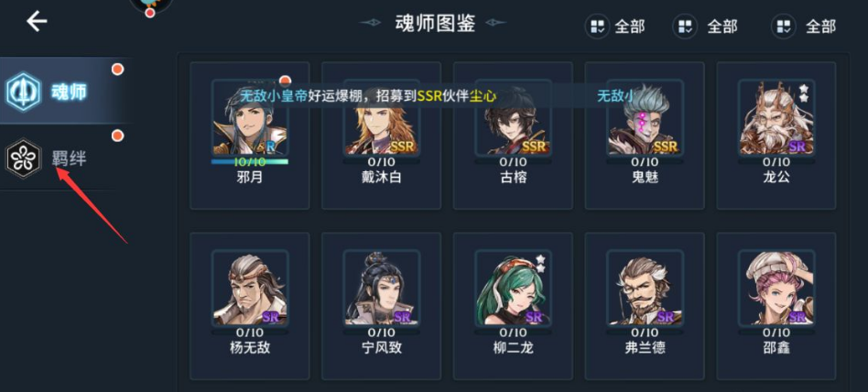This screenshot has height=392, width=868.
Task: View the 弗兰德 character portrait
Action: tap(645, 288)
